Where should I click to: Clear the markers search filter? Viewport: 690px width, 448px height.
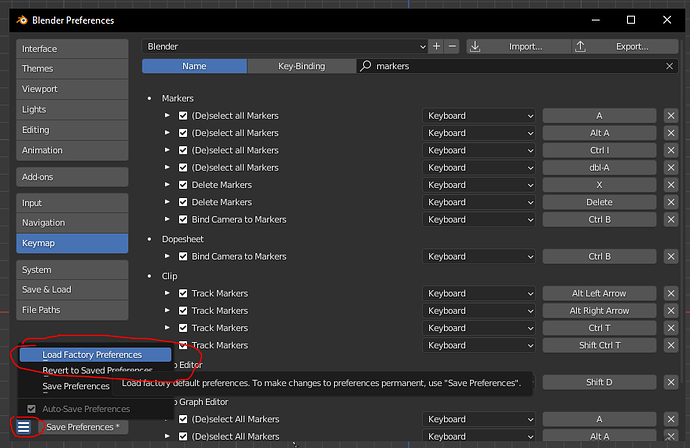tap(669, 66)
